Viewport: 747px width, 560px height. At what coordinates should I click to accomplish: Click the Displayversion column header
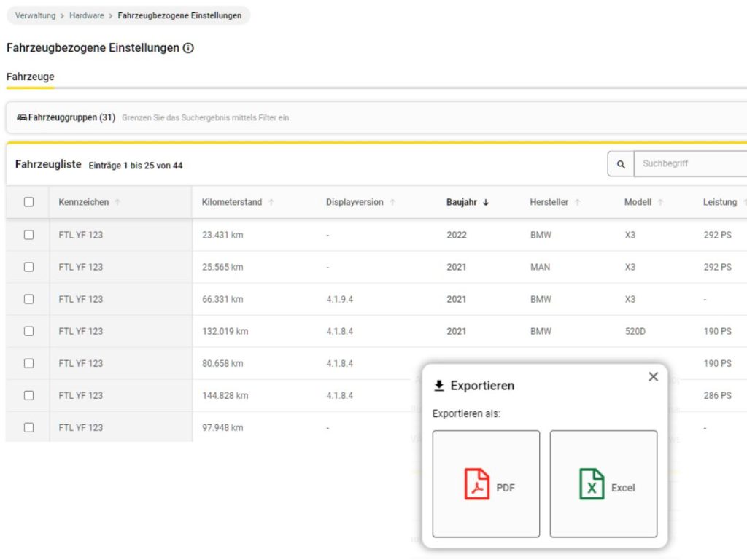pos(355,203)
